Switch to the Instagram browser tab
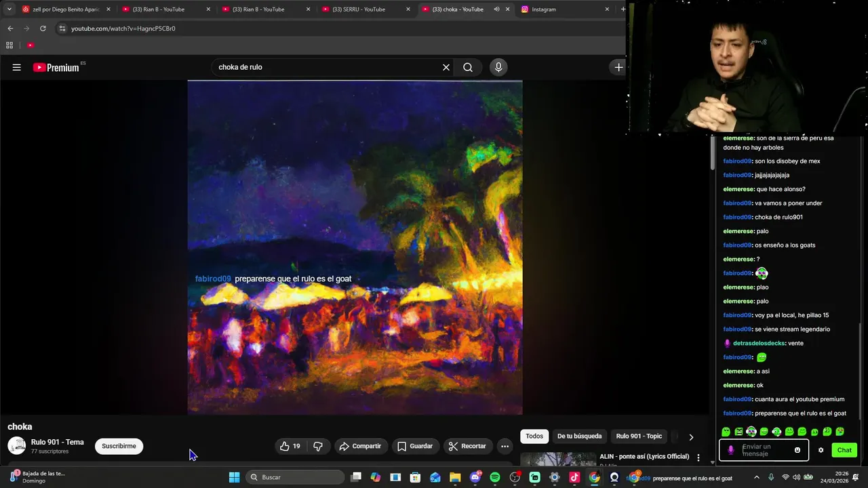The width and height of the screenshot is (868, 488). click(566, 9)
